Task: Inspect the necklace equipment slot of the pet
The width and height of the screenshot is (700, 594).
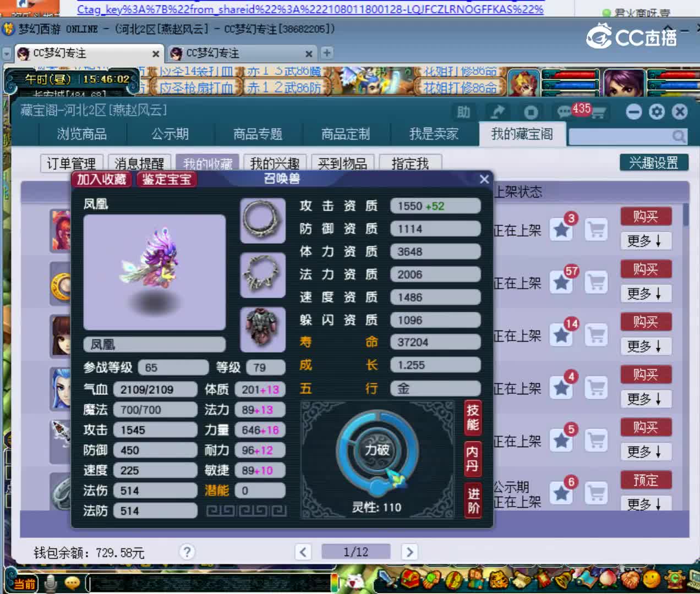Action: point(262,274)
